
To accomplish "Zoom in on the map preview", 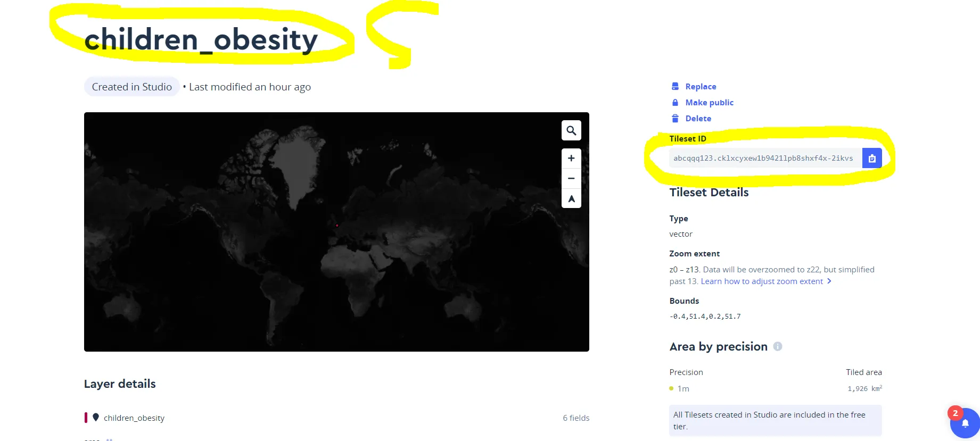I will 571,158.
